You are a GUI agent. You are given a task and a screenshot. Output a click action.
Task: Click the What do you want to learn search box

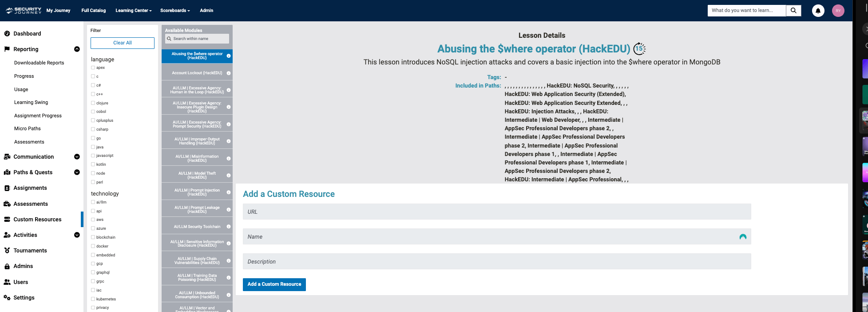746,11
